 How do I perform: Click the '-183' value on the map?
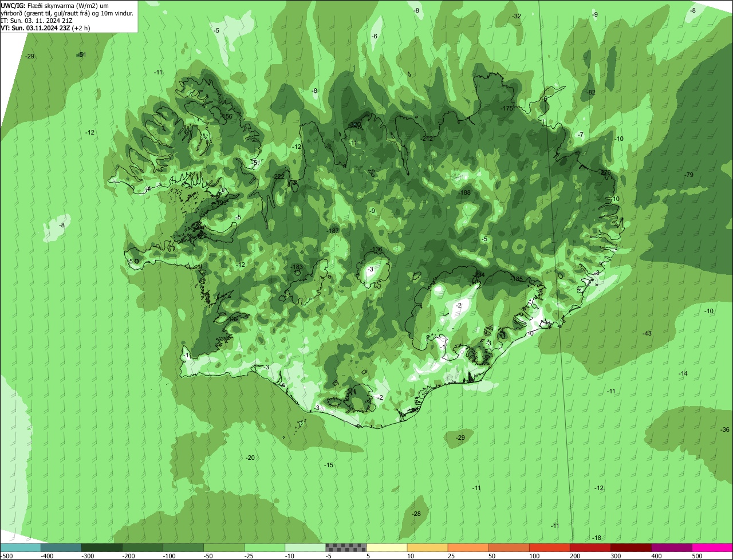[x=297, y=267]
